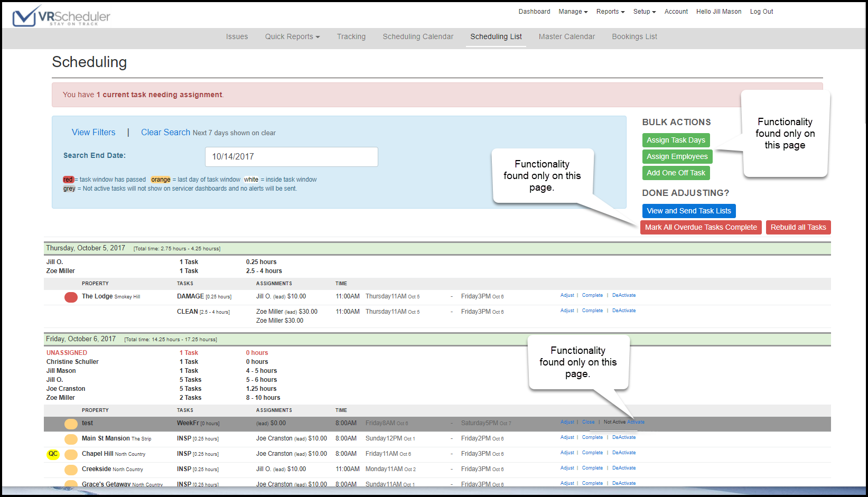868x497 pixels.
Task: Click DeActivate for the DAMAGE task
Action: 624,295
